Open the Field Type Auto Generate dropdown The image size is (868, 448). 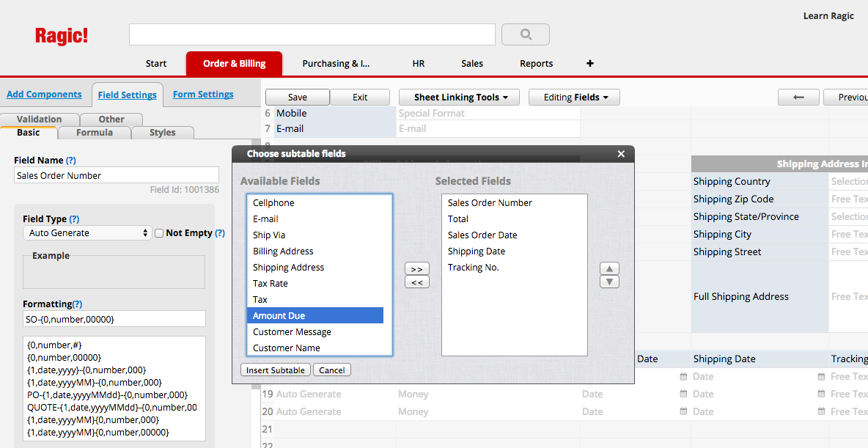(x=87, y=233)
